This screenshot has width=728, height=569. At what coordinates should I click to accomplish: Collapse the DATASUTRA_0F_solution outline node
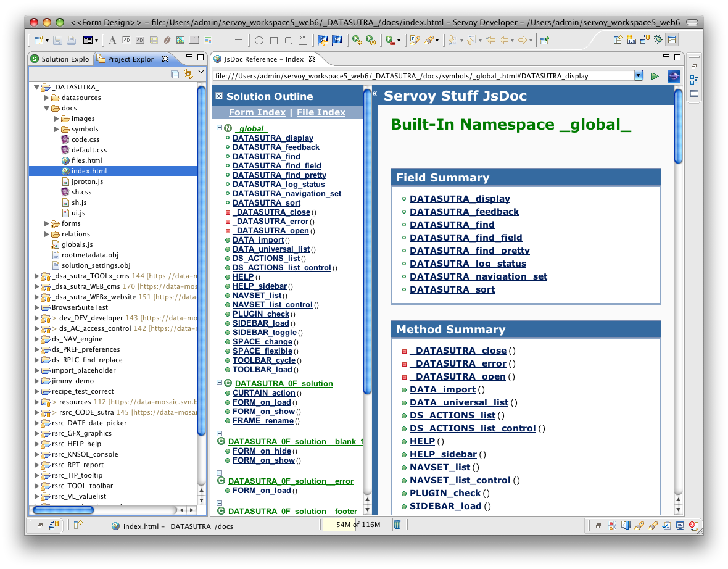click(219, 382)
